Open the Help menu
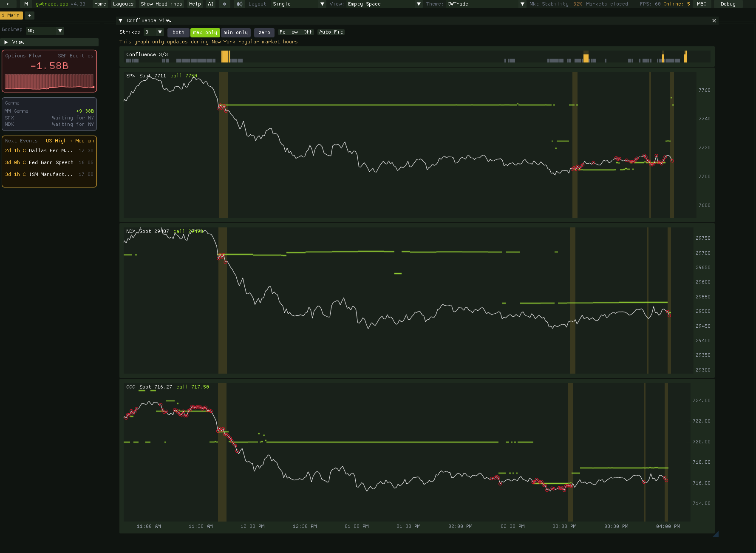 tap(195, 4)
